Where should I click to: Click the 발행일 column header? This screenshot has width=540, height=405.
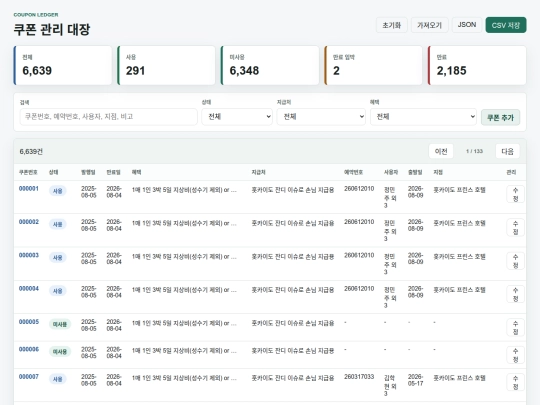click(x=88, y=172)
